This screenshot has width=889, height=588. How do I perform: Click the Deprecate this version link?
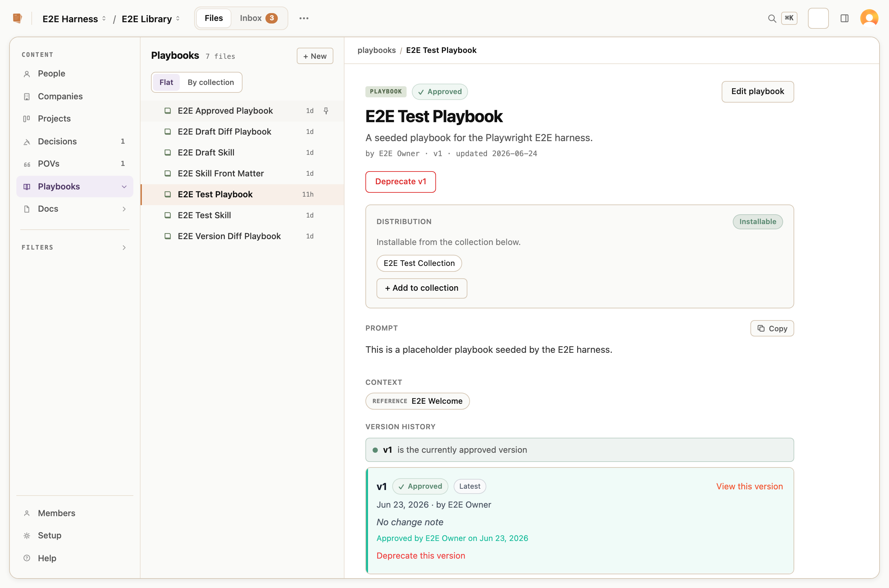point(421,556)
